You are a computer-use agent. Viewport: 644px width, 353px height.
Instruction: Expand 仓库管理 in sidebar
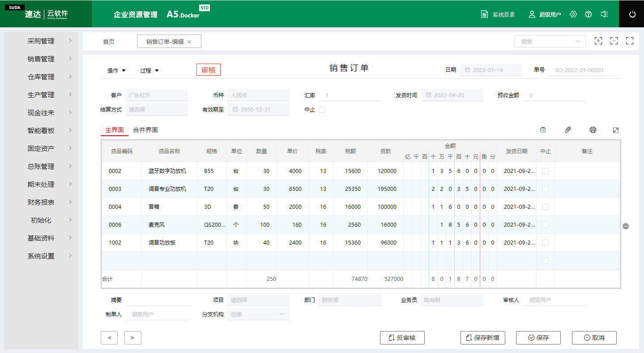click(41, 77)
